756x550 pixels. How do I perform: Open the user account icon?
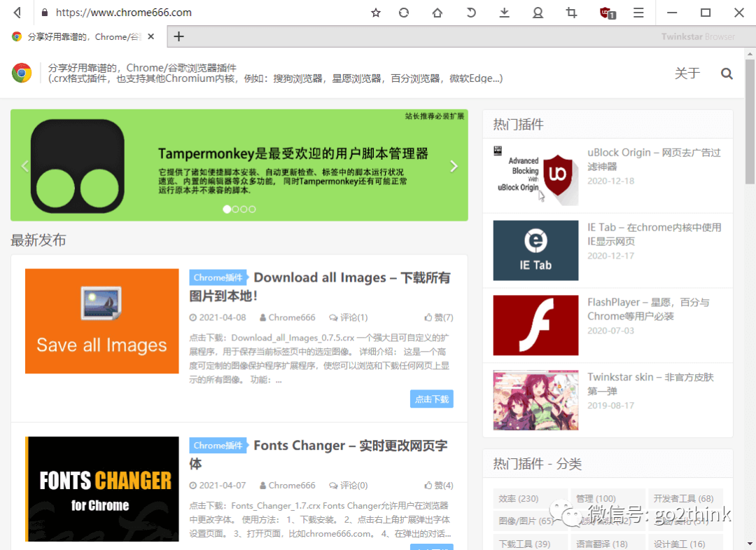click(538, 13)
